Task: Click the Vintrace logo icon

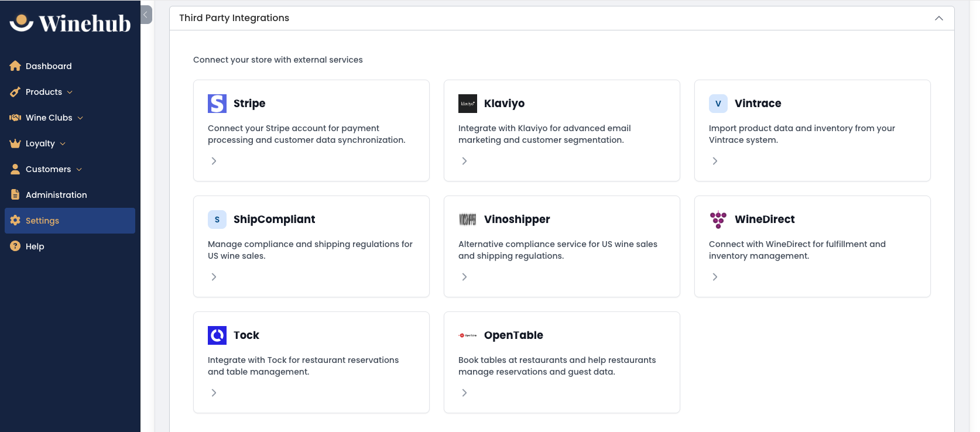Action: coord(718,104)
